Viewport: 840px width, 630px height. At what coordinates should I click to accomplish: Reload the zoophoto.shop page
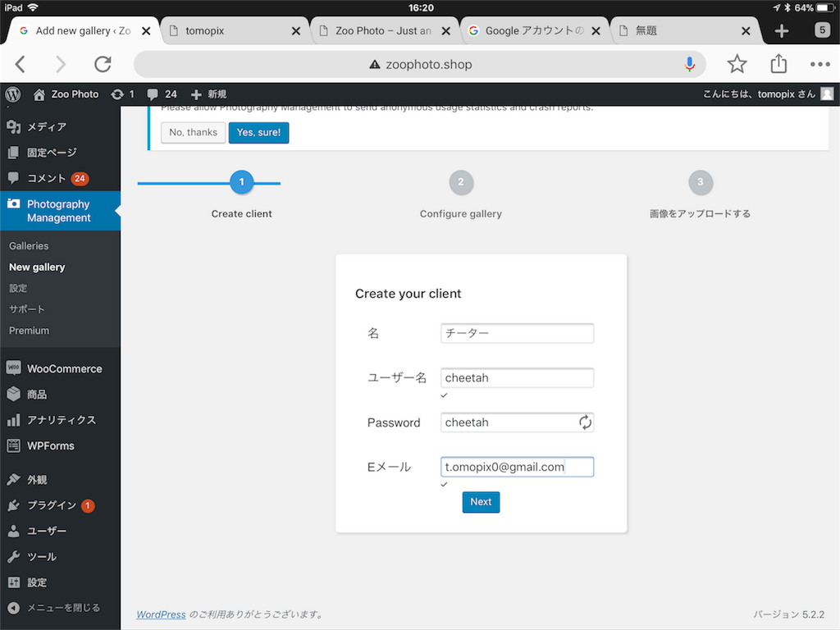(x=103, y=64)
